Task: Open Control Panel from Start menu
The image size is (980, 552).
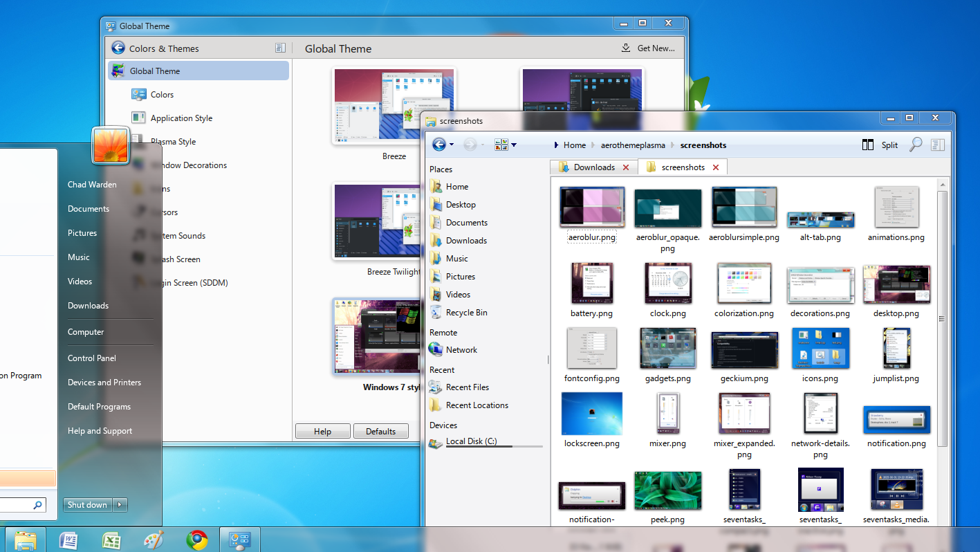Action: (92, 358)
